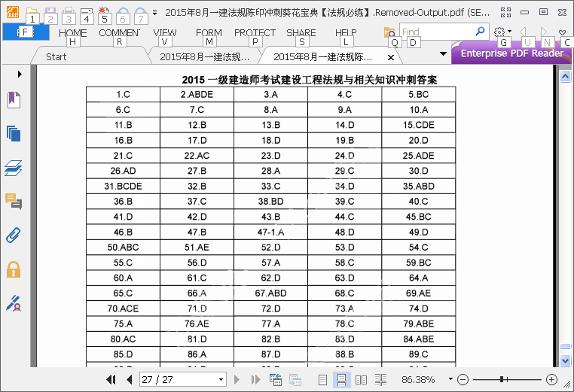Viewport: 574px width, 392px height.
Task: Switch to the Start tab
Action: pyautogui.click(x=56, y=56)
